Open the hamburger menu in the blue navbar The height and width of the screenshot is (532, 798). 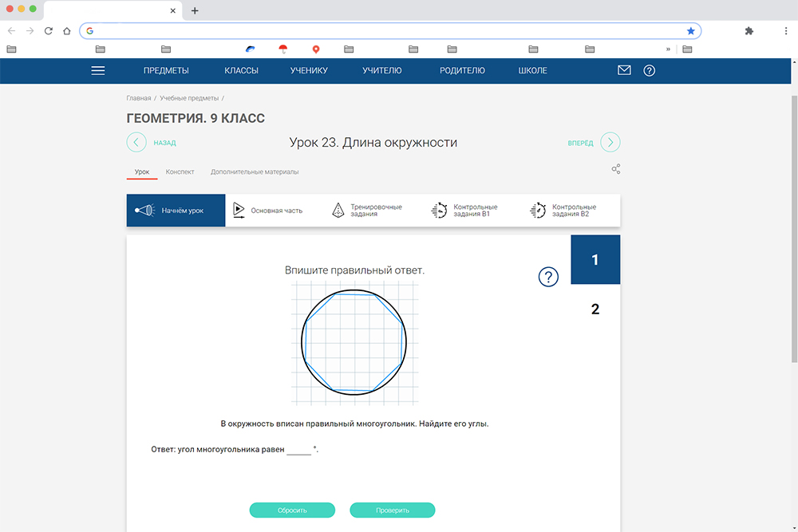click(x=97, y=71)
